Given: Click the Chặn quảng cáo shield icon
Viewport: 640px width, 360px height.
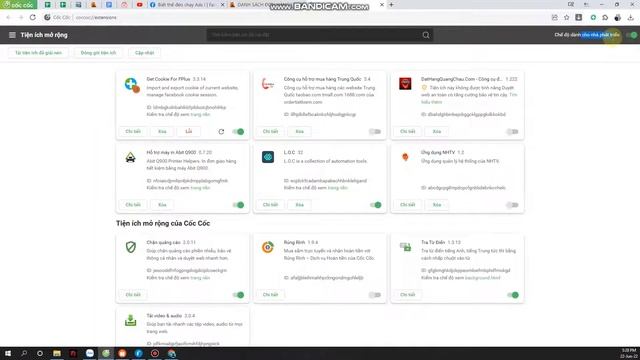Looking at the screenshot, I should point(131,247).
